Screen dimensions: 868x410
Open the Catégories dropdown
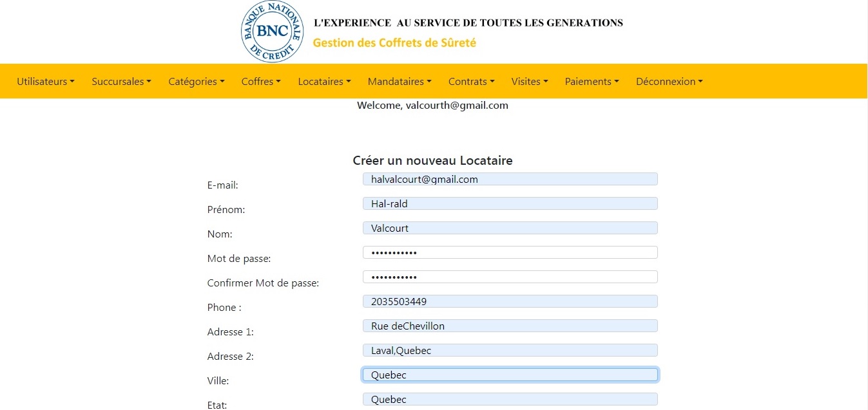(196, 82)
